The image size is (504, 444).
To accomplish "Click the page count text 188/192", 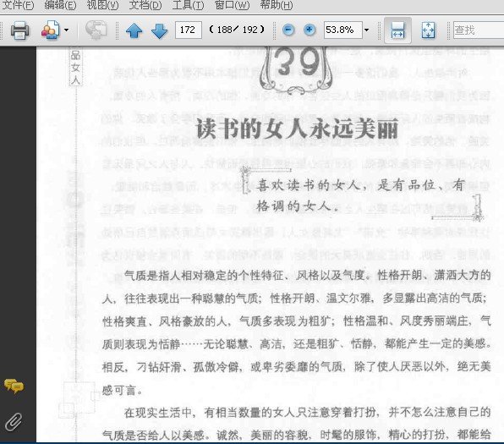I will click(237, 30).
